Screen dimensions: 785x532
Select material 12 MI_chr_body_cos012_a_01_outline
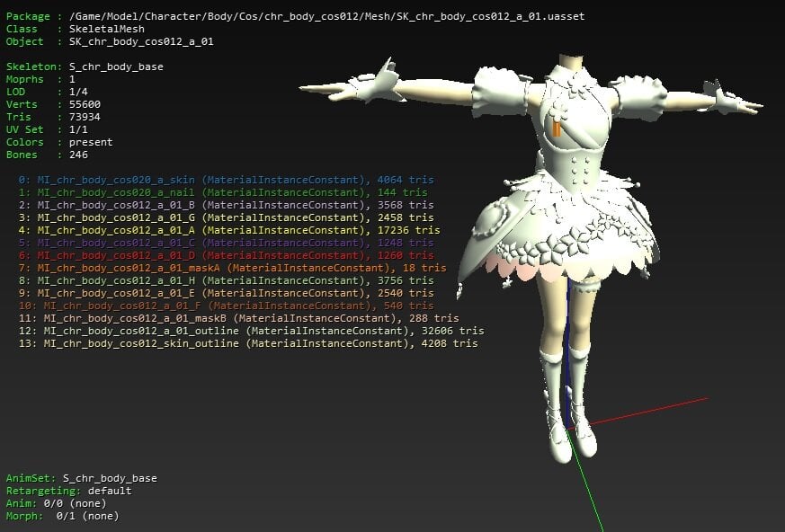251,331
